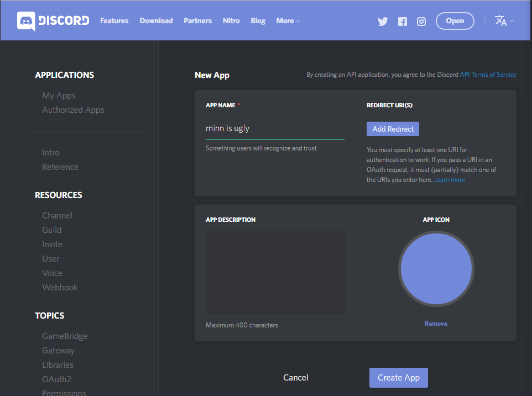
Task: Click the Discord logo icon
Action: 26,21
